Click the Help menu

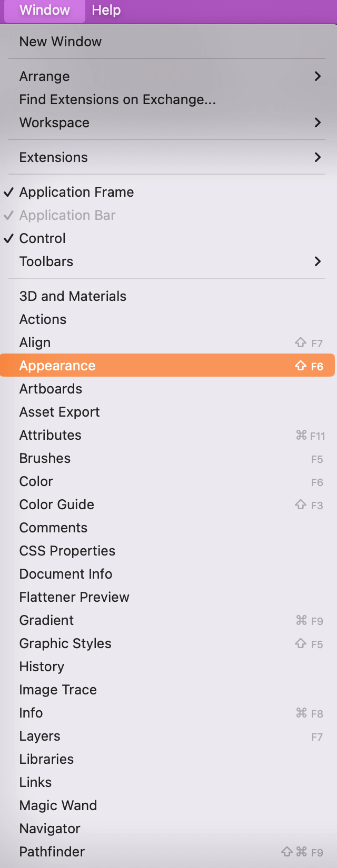(x=105, y=10)
